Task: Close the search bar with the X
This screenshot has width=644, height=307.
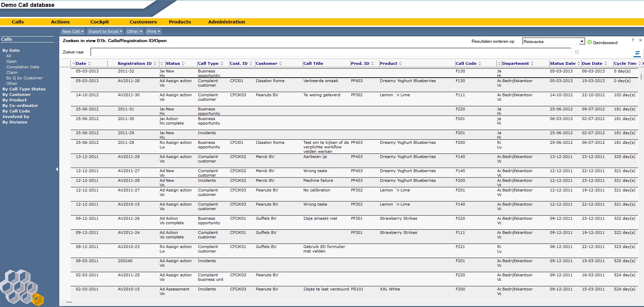Action: coord(641,40)
